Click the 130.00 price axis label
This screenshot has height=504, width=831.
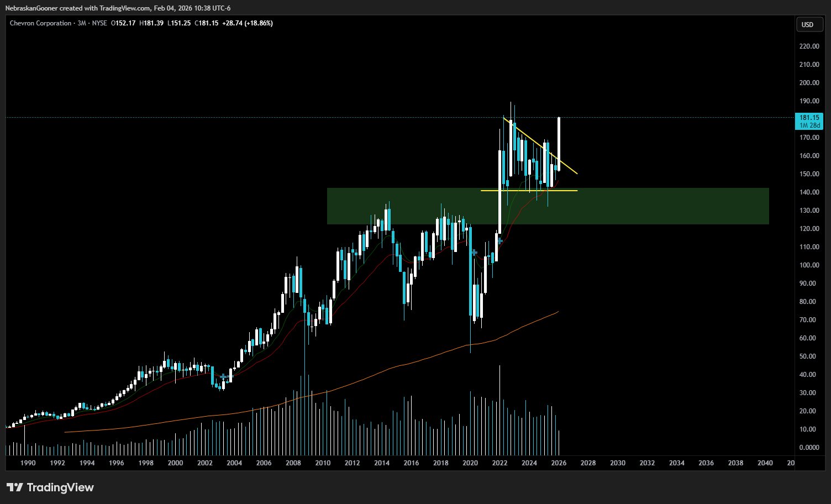click(x=809, y=211)
